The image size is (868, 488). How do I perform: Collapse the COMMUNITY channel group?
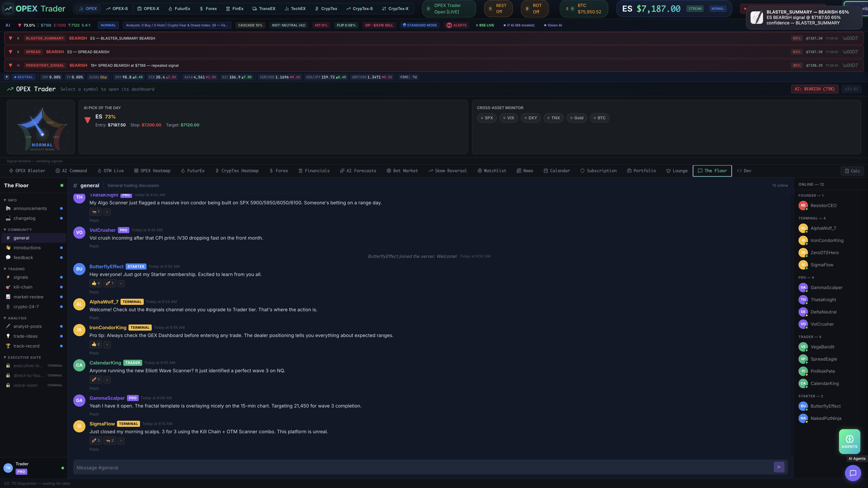[17, 230]
